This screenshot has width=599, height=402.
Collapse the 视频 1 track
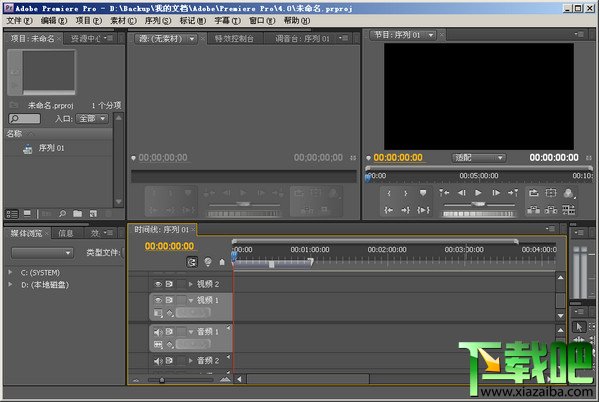pos(191,301)
